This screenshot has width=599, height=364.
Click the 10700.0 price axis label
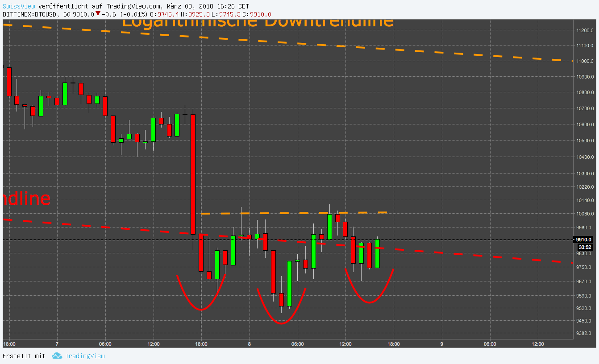585,108
